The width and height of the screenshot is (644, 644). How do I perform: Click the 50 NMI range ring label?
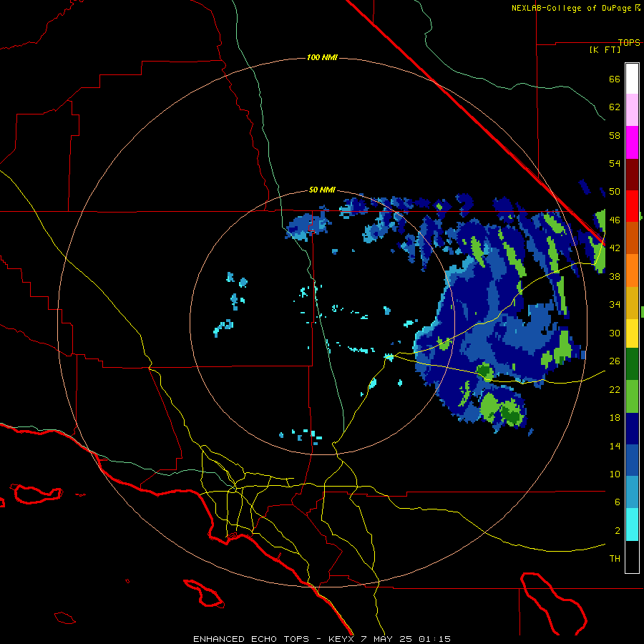[322, 190]
